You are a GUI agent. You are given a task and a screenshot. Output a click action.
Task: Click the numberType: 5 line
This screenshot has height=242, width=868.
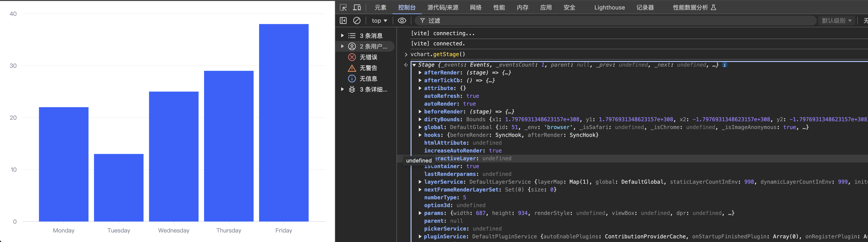pos(445,197)
